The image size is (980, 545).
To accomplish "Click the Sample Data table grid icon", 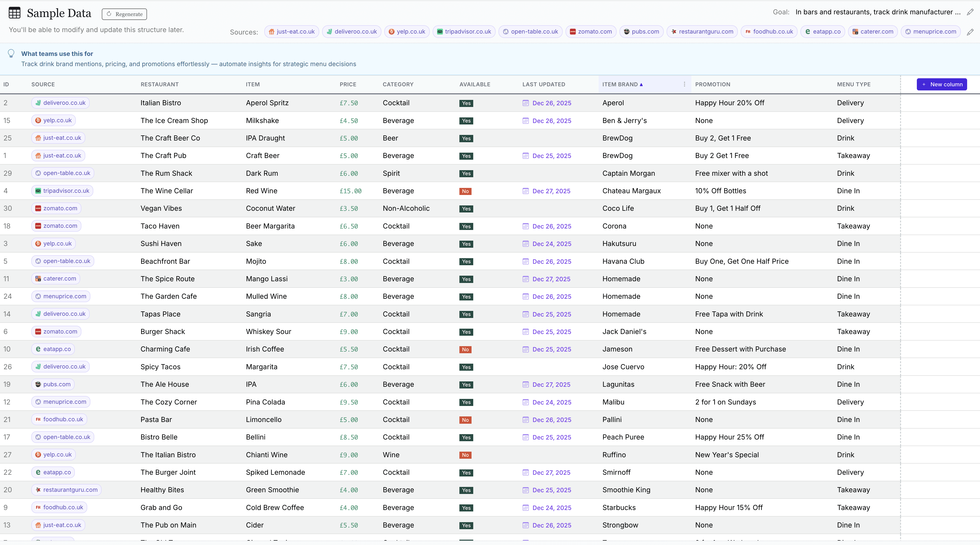I will [15, 13].
